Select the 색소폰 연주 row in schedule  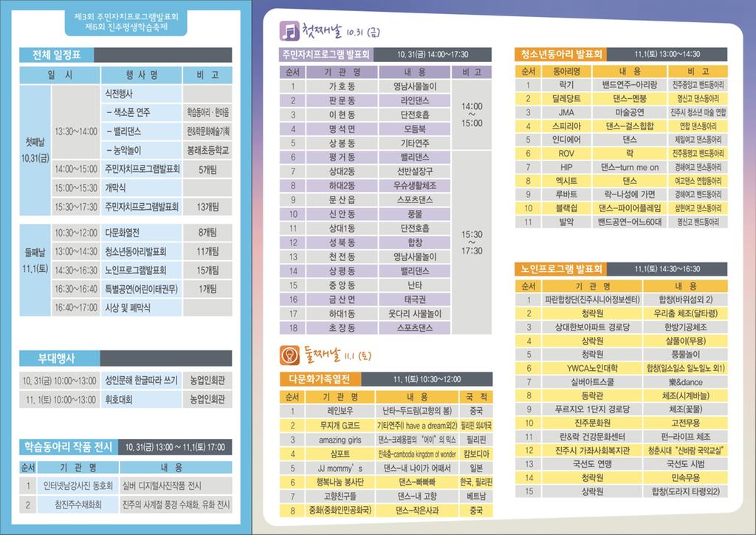point(141,112)
